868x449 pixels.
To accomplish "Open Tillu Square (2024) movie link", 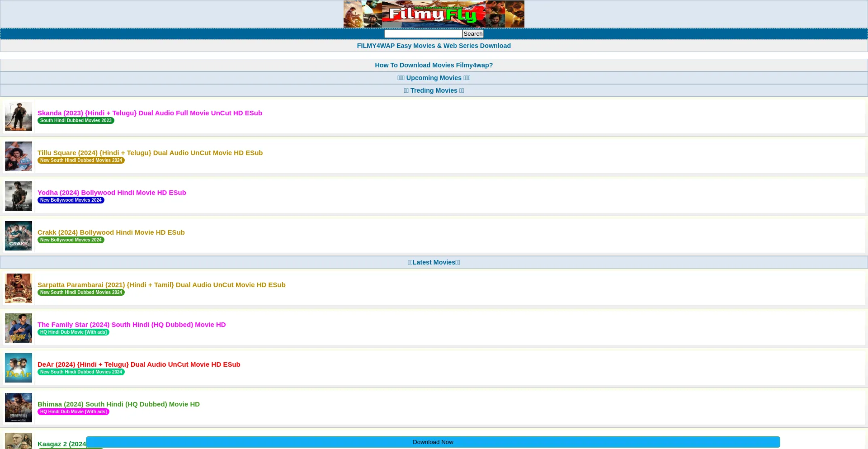I will click(x=150, y=153).
